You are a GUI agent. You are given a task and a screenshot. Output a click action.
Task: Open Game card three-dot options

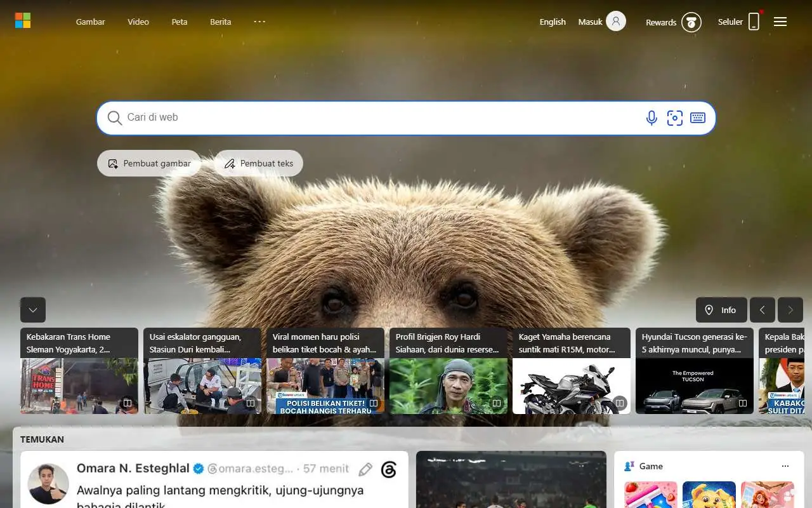pyautogui.click(x=785, y=466)
